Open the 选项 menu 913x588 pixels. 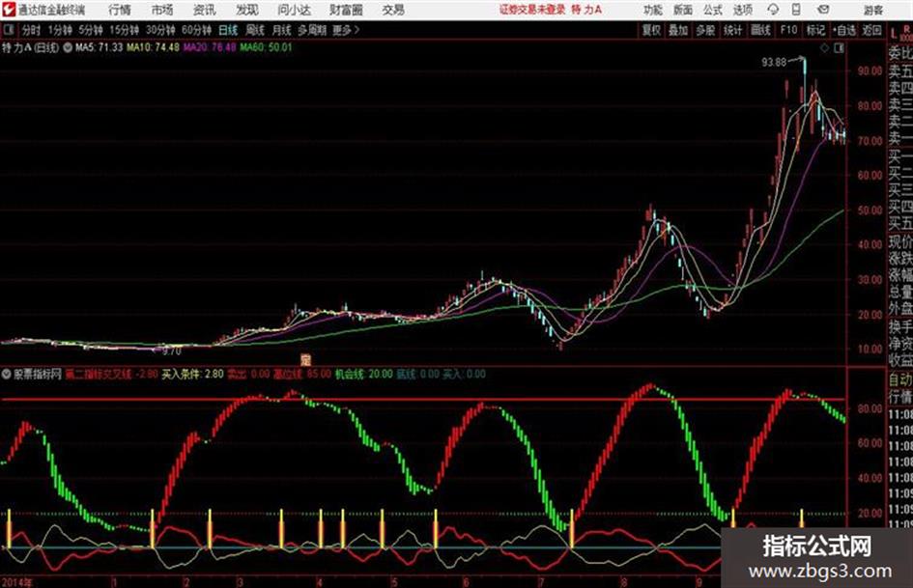tap(742, 10)
